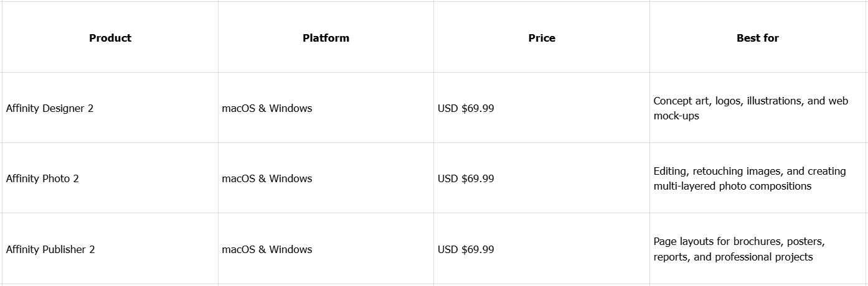Screen dimensions: 868x286
Task: Click the price cell for Affinity Designer 2
Action: pos(466,108)
